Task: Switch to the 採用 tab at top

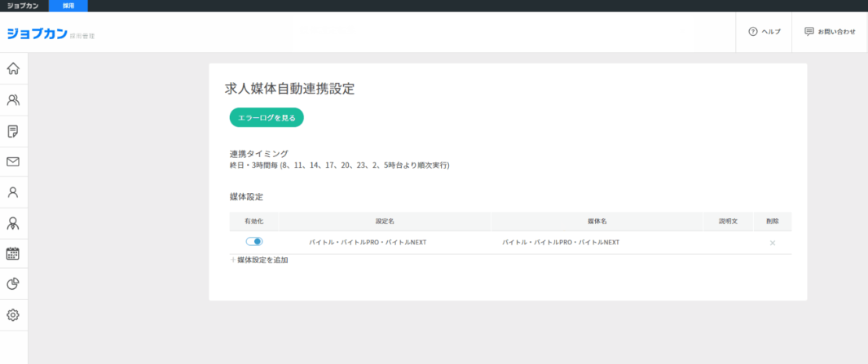Action: coord(68,6)
